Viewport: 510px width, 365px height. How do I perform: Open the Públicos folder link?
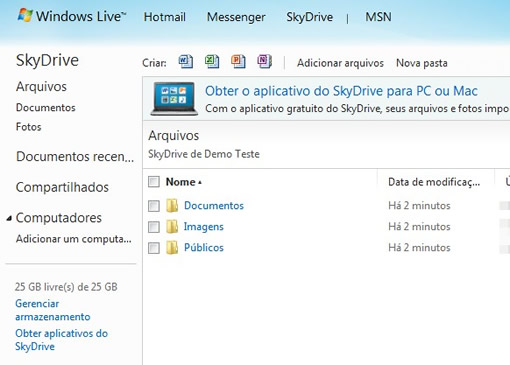pyautogui.click(x=204, y=248)
